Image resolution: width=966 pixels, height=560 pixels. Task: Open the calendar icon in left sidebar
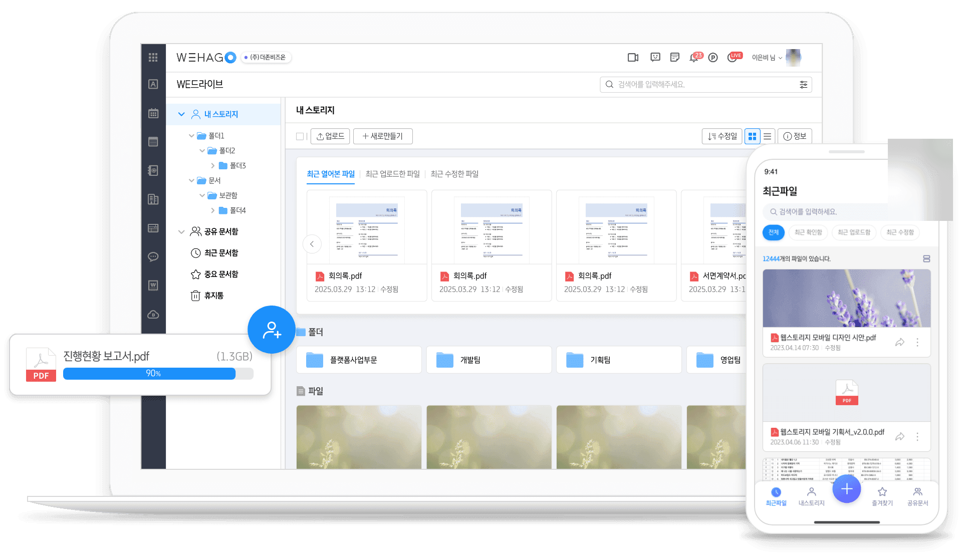pos(153,113)
